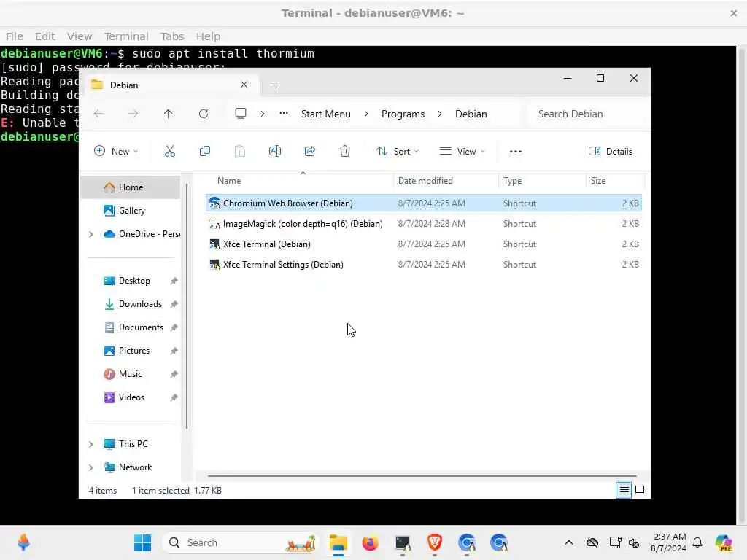Click the Paste clipboard icon

point(239,152)
